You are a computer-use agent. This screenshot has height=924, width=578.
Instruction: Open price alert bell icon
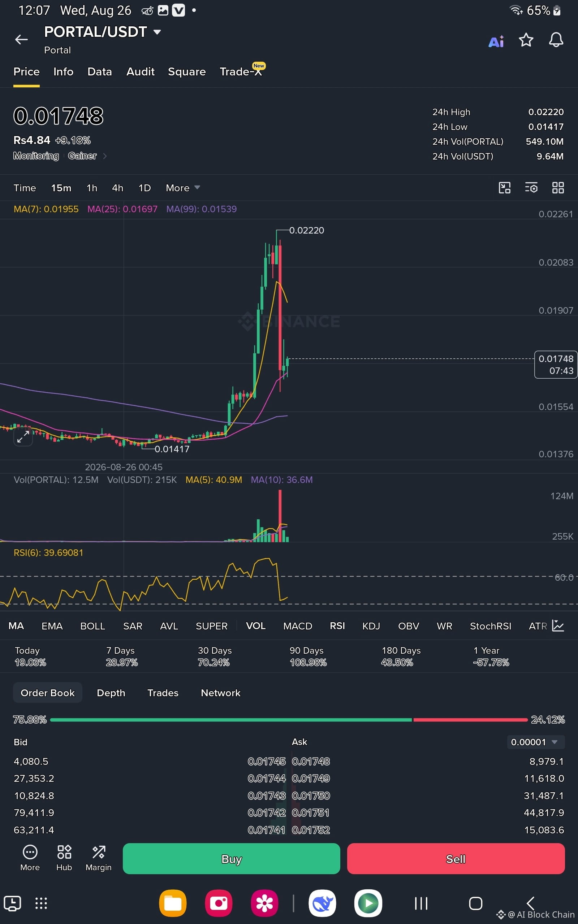pos(556,40)
